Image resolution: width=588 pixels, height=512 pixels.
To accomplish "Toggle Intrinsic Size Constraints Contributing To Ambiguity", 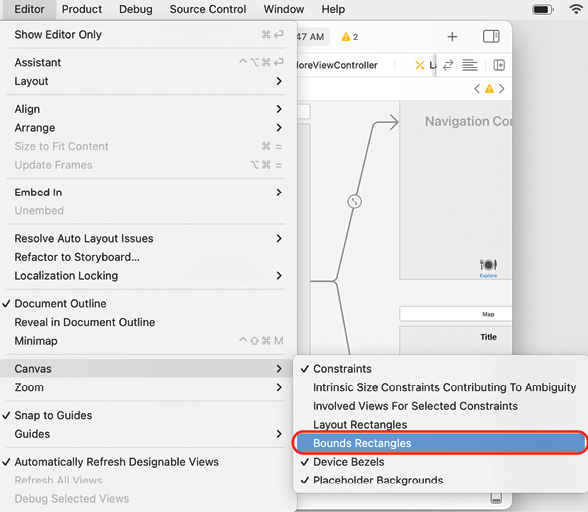I will click(441, 387).
